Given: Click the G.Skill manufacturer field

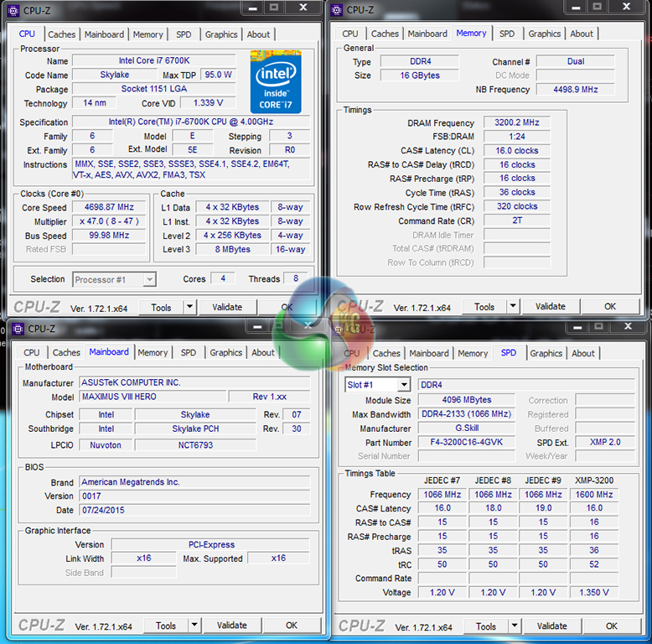Looking at the screenshot, I should [x=467, y=428].
